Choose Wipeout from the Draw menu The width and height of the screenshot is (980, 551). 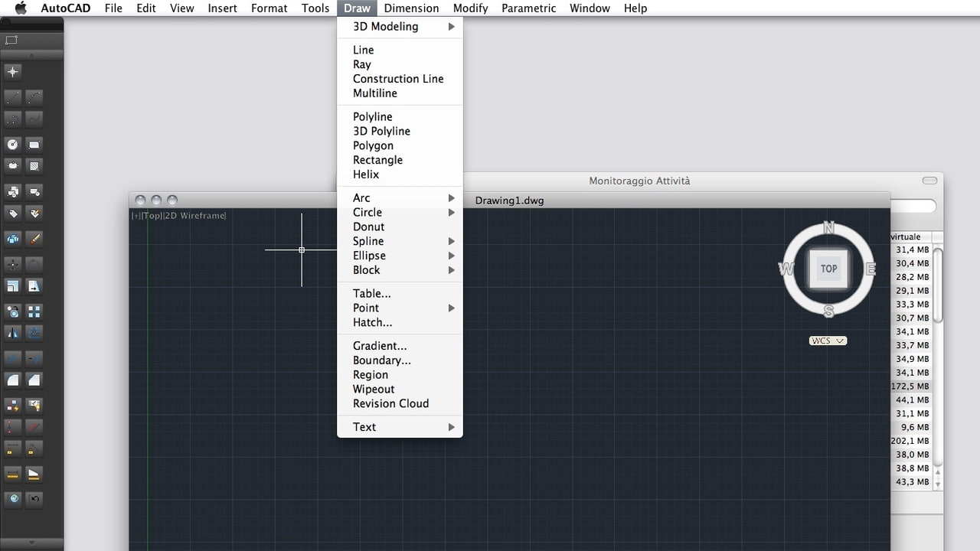point(400,389)
